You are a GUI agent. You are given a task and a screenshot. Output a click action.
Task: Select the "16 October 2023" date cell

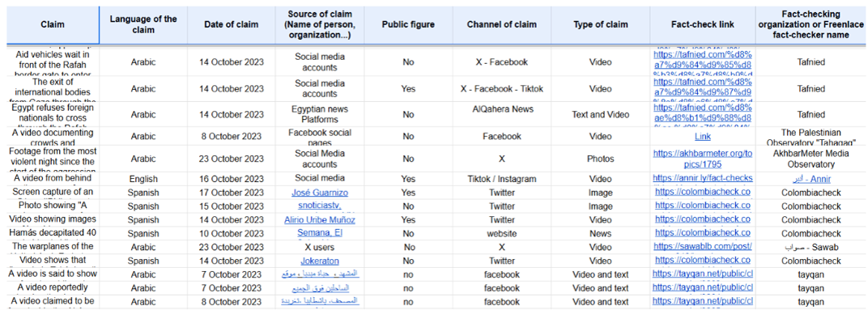point(232,178)
